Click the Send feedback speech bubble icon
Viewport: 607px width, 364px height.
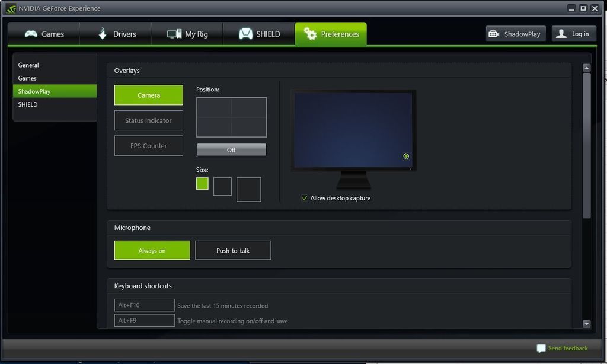[541, 349]
